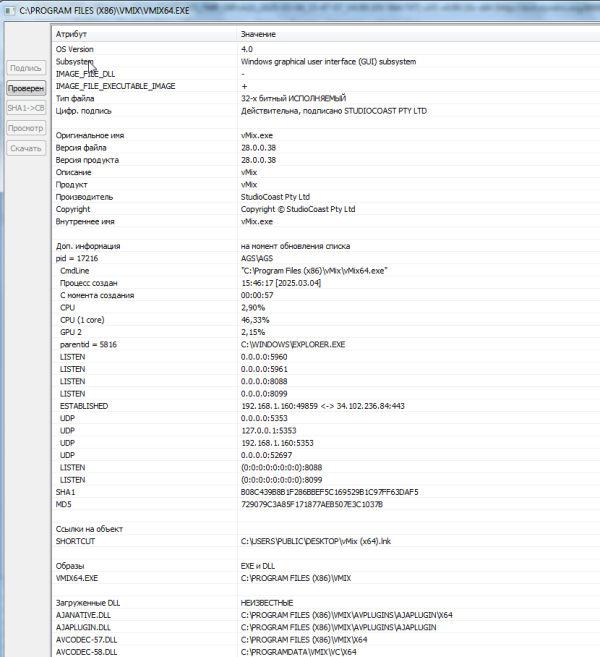This screenshot has height=657, width=600.
Task: Select the pid = 17216 row
Action: 326,258
